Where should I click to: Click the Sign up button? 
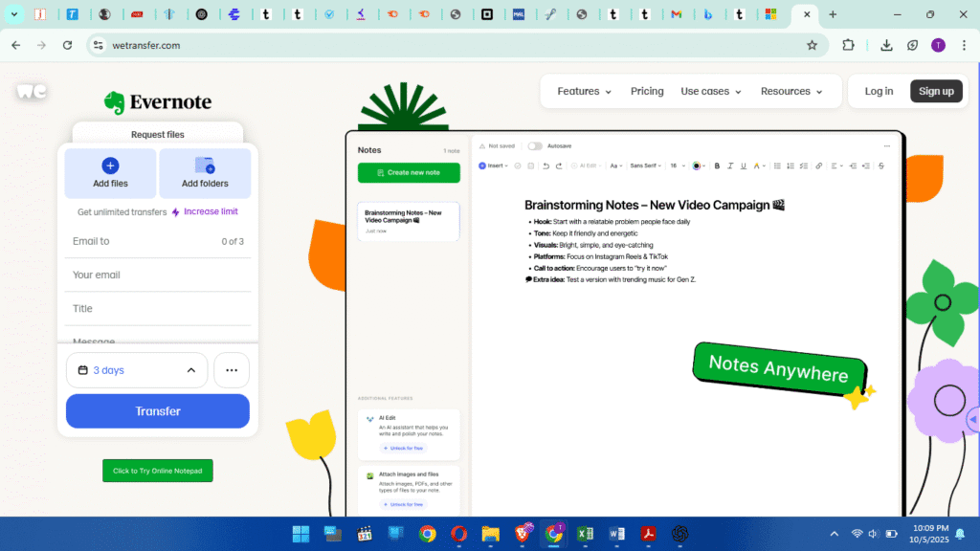[936, 91]
